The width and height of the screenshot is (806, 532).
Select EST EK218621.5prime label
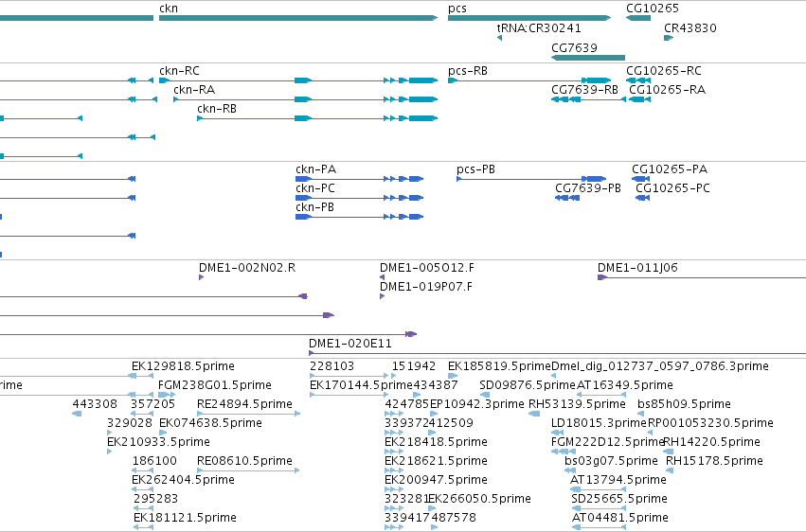pos(436,462)
